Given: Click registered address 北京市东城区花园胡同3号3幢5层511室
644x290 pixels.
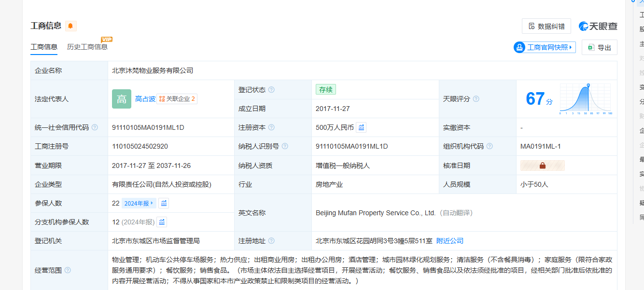Looking at the screenshot, I should coord(374,241).
